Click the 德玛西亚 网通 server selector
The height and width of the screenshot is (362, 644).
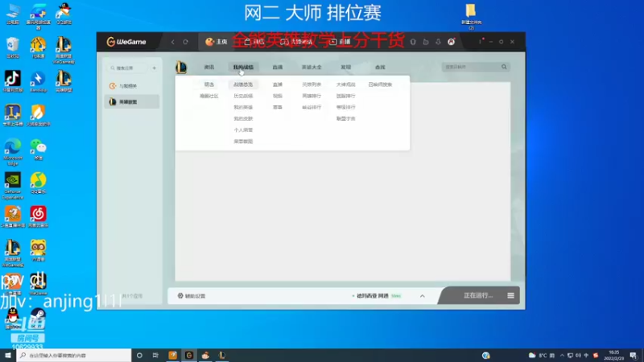(376, 296)
